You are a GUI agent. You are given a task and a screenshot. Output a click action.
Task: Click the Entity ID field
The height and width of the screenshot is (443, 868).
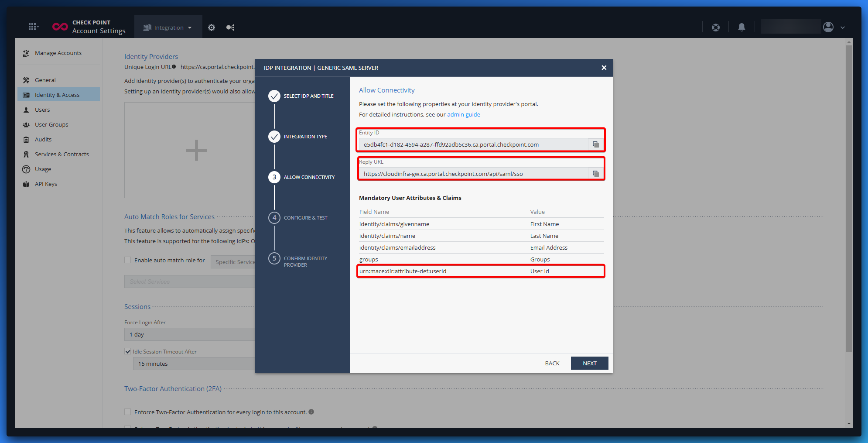coord(473,144)
